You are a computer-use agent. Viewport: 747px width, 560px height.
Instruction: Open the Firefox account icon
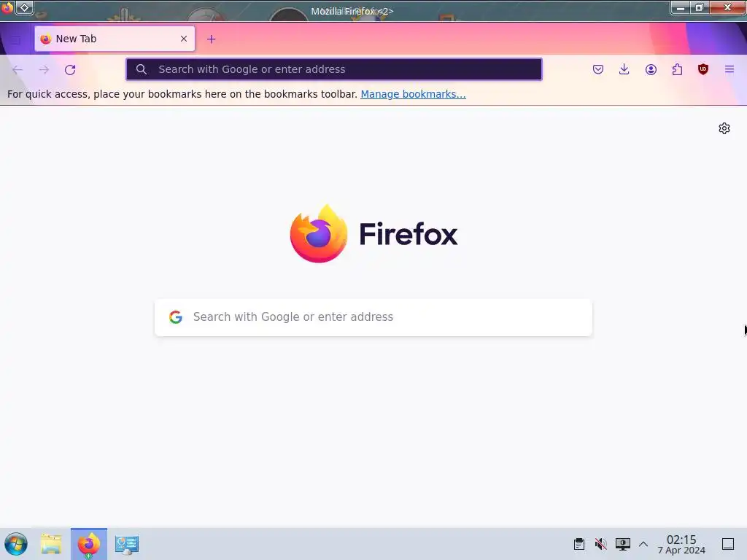pos(651,69)
